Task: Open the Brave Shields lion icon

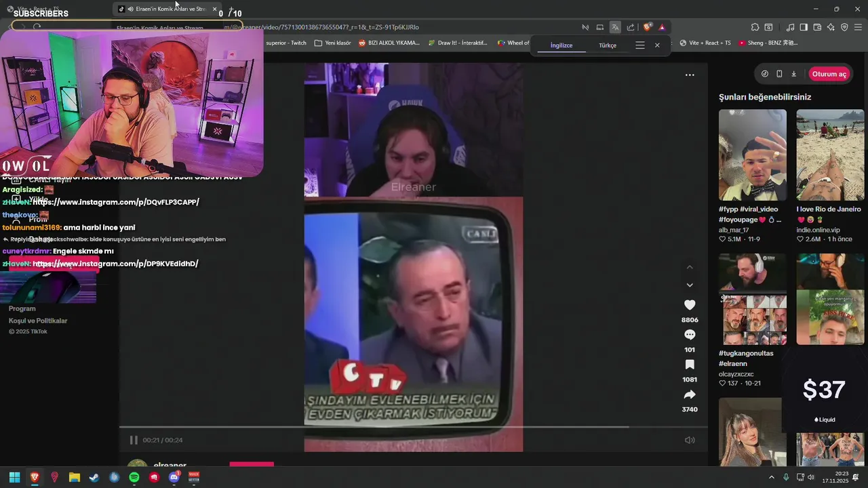Action: coord(648,27)
